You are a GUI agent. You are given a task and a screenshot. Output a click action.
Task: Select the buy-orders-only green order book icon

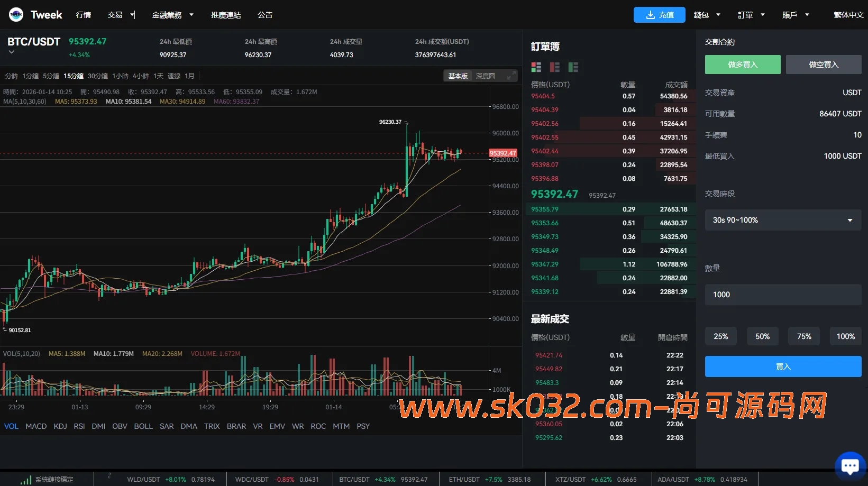[x=573, y=67]
